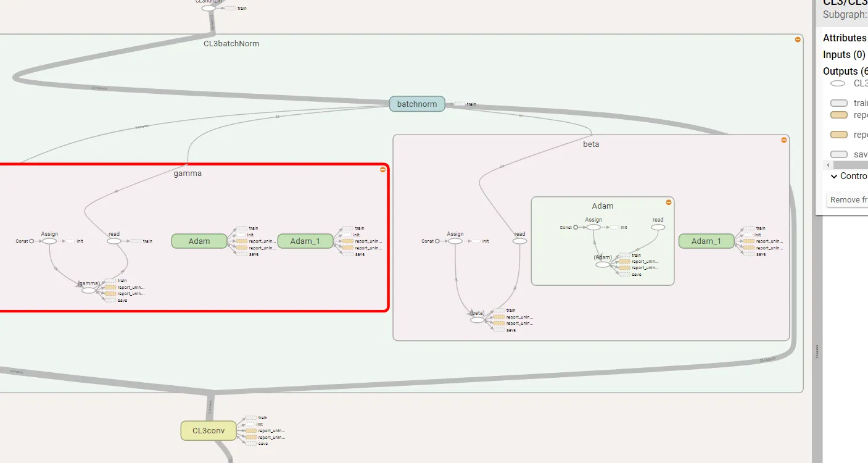The width and height of the screenshot is (868, 463).
Task: Select the (Adam) variable ellipse
Action: click(x=603, y=264)
